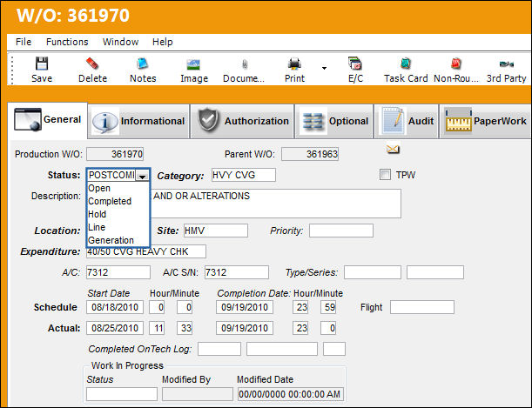Click the A/C S/N field
Image resolution: width=532 pixels, height=408 pixels.
[237, 272]
